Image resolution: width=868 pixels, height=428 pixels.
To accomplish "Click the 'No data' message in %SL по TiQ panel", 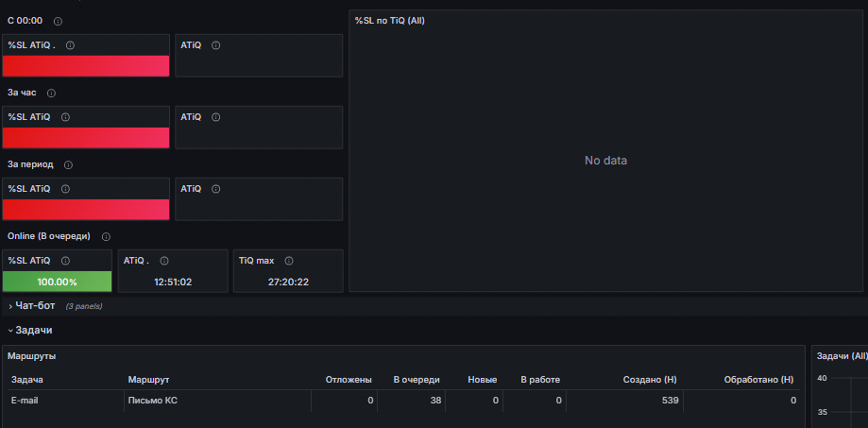I will 605,161.
